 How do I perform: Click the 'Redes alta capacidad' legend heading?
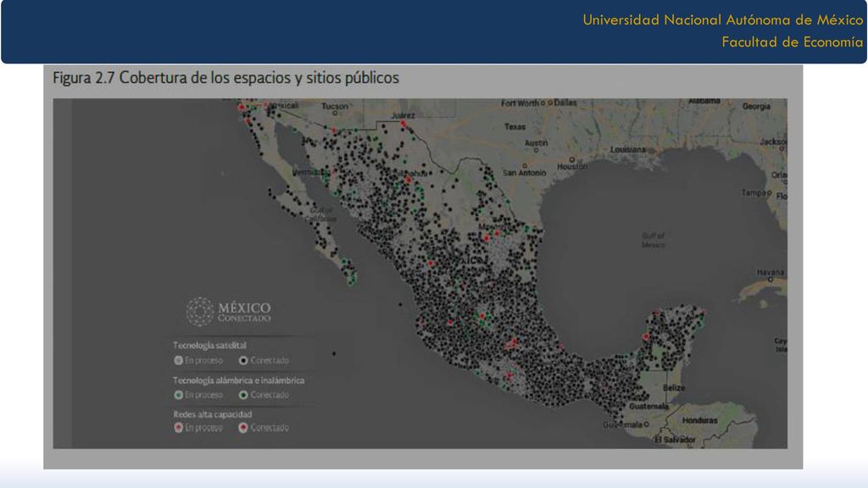point(213,413)
